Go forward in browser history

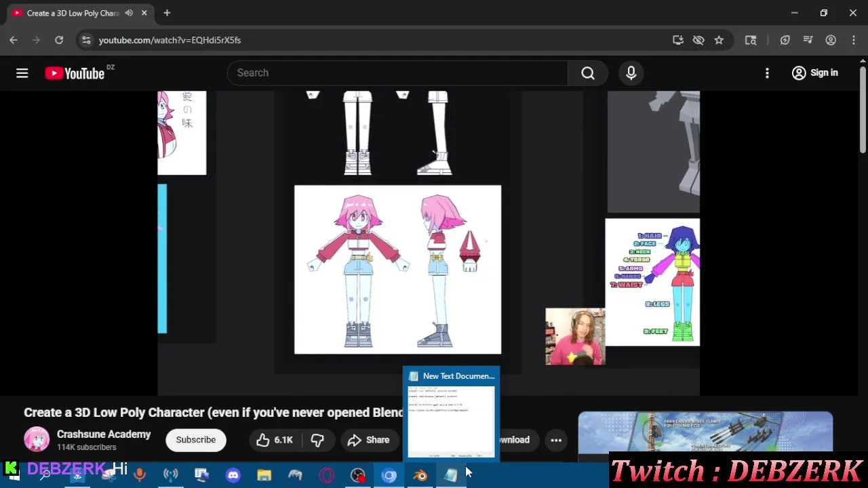pos(37,40)
